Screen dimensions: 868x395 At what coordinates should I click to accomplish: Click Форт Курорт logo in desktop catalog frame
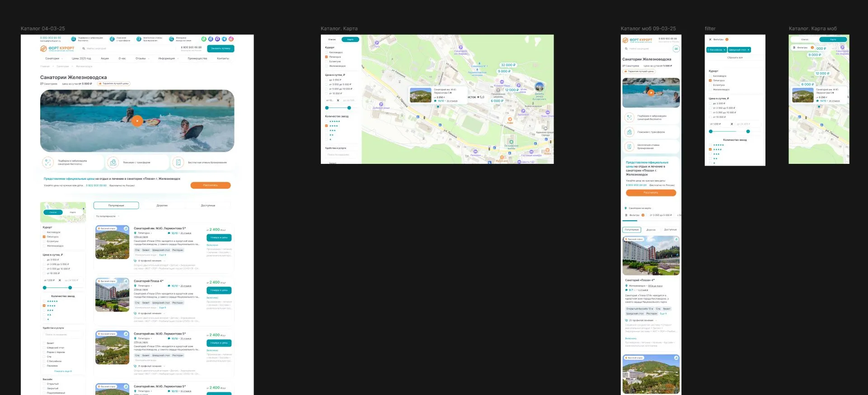57,48
